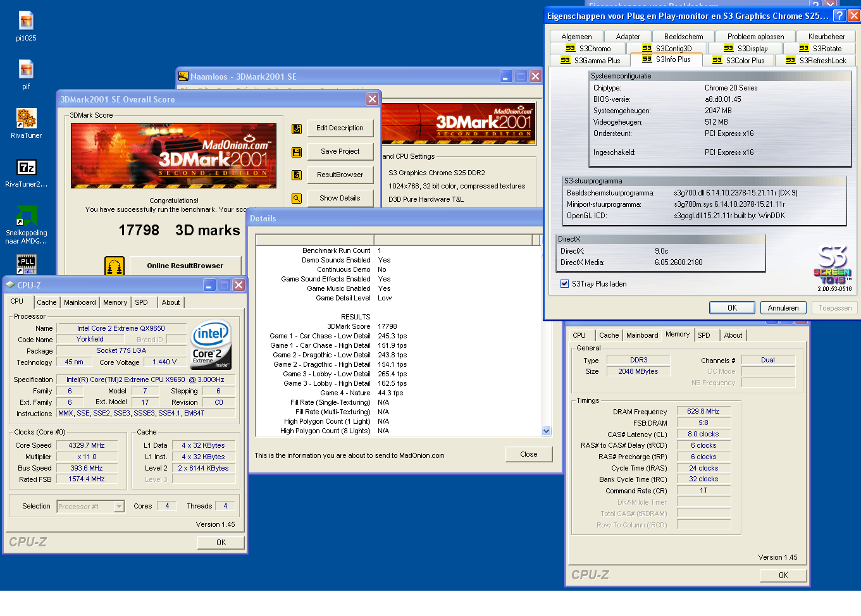The height and width of the screenshot is (616, 861).
Task: Click the CPU-Z title bar icon
Action: 10,285
